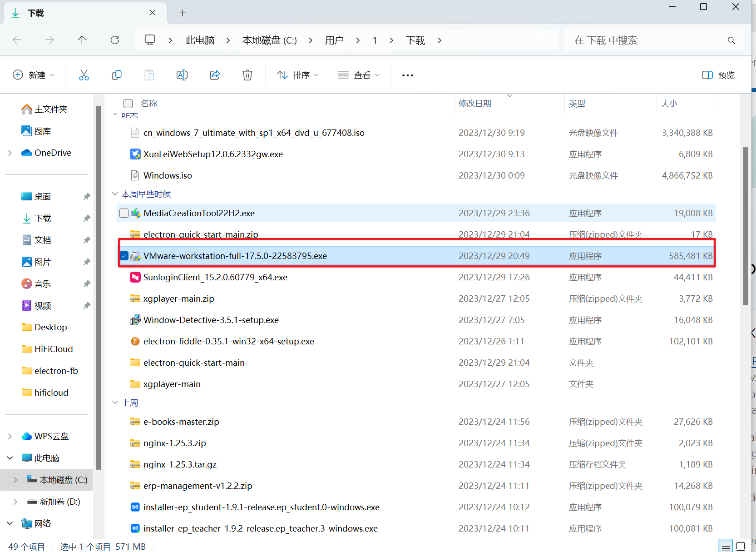Click the xgplayer-main folder icon
Viewport: 756px width, 552px height.
[135, 384]
